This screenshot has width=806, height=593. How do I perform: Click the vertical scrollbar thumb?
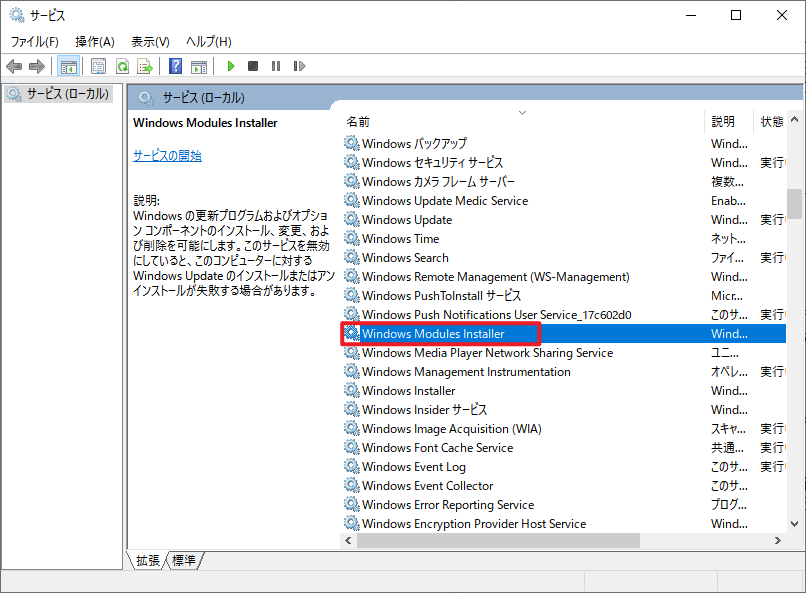click(x=794, y=203)
